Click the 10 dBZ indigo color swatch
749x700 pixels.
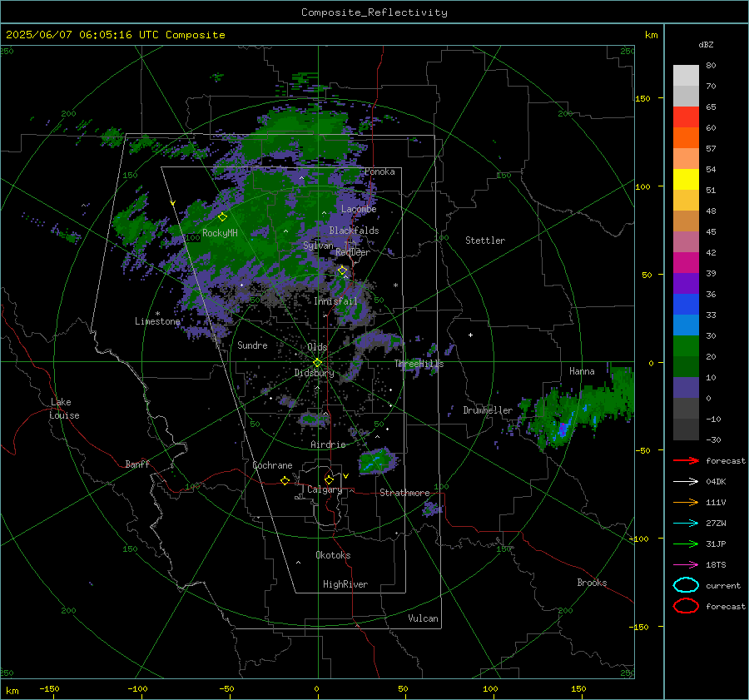pos(686,388)
